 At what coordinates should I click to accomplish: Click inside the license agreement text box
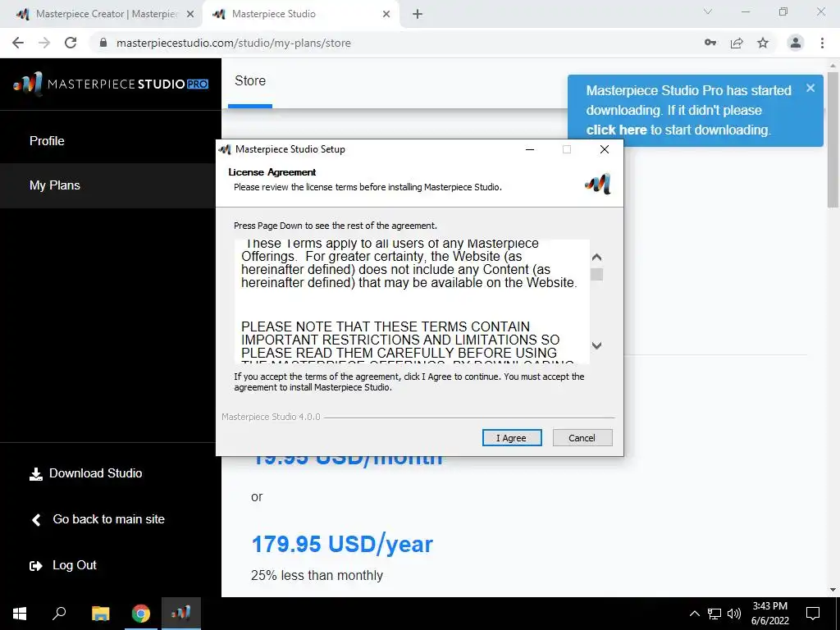pyautogui.click(x=412, y=302)
